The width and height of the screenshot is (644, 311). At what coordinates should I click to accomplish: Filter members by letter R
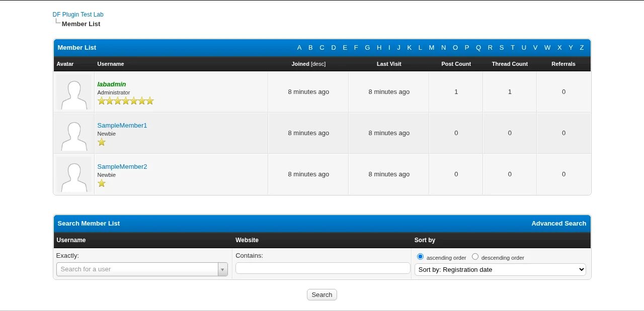point(490,48)
